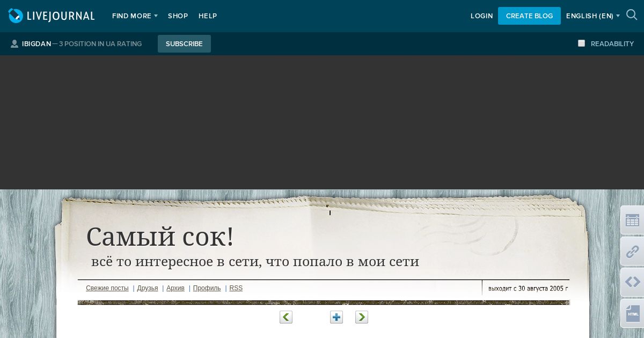
Task: Go to previous entry green arrow
Action: (286, 317)
